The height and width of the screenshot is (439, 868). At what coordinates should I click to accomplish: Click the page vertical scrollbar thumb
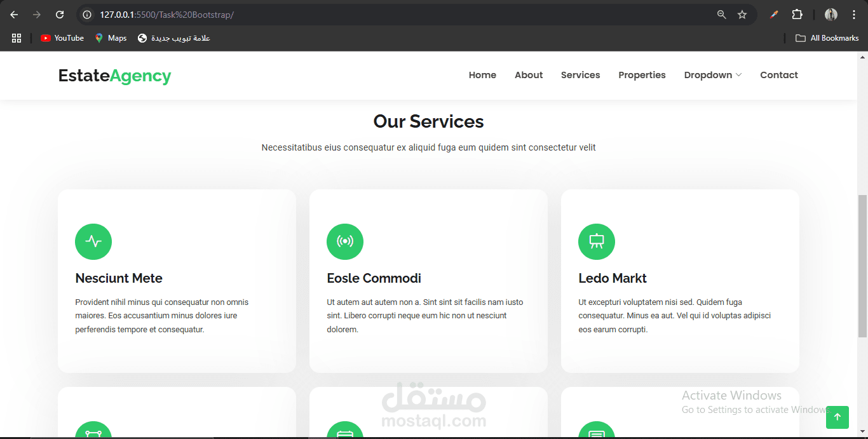[x=862, y=266]
